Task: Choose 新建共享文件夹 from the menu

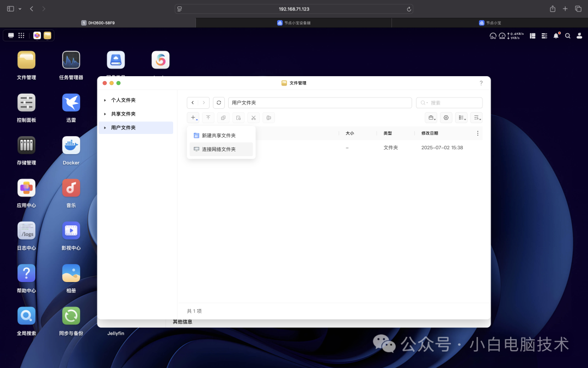Action: point(221,136)
